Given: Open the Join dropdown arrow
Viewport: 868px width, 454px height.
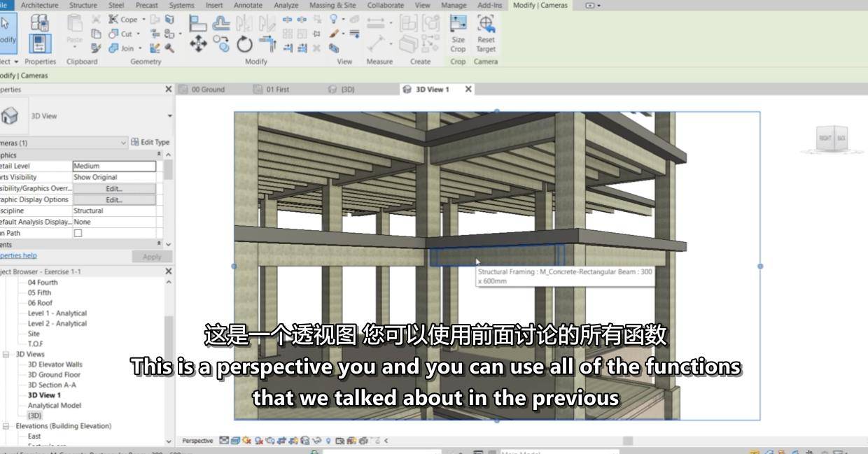Looking at the screenshot, I should pyautogui.click(x=141, y=48).
